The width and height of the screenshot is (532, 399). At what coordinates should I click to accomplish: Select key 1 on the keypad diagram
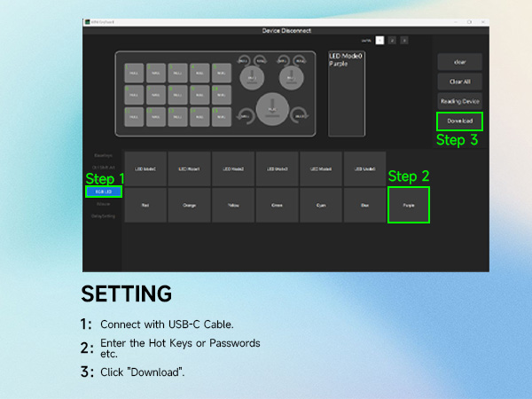134,73
